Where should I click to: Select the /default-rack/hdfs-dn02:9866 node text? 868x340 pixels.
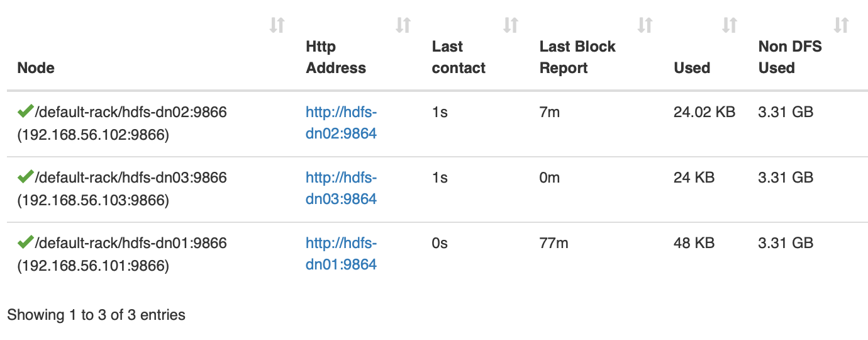pos(131,113)
